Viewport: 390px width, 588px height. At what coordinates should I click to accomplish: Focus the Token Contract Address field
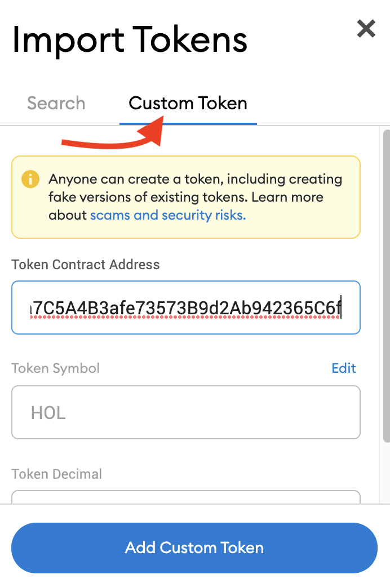pos(186,308)
